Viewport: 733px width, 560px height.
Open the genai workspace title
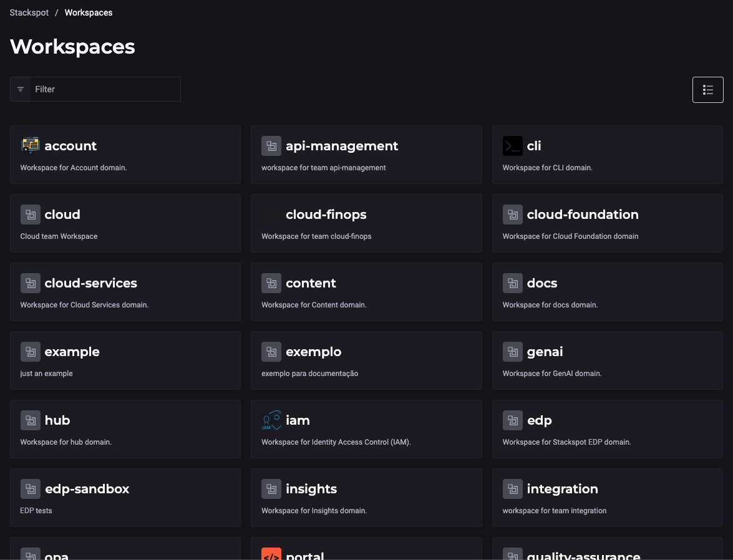pyautogui.click(x=545, y=352)
